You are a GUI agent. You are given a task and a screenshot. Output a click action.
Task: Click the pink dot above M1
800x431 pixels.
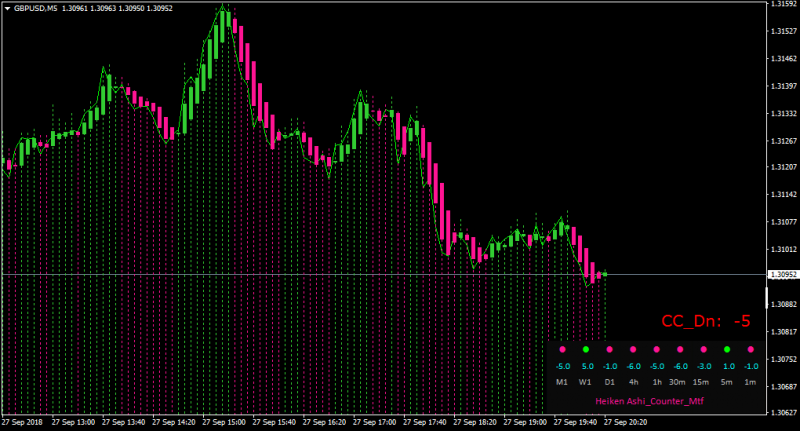point(562,349)
